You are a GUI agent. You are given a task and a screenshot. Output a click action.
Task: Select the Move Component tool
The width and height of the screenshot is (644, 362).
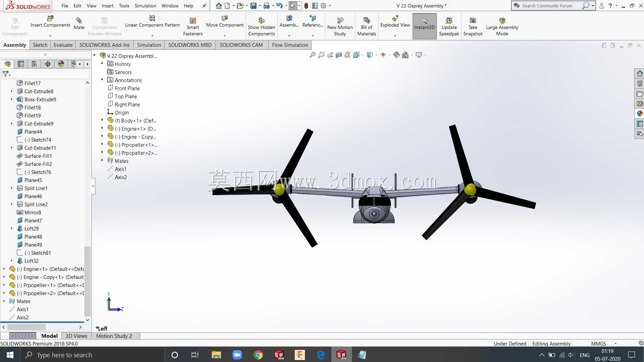point(225,22)
